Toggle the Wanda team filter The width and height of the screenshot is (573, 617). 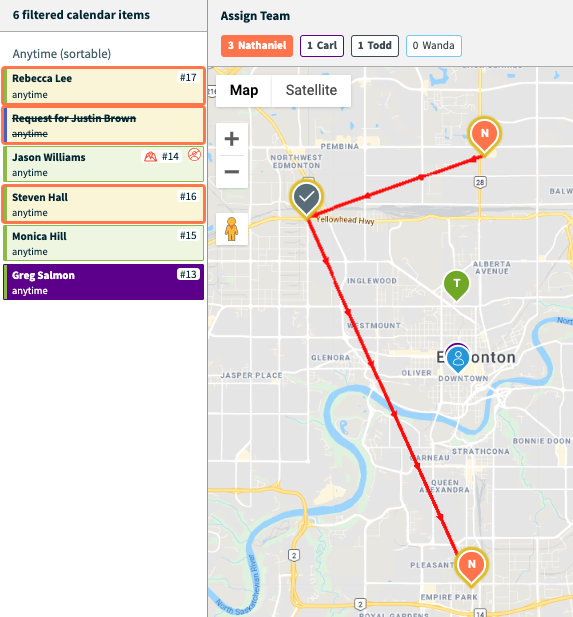[x=434, y=46]
